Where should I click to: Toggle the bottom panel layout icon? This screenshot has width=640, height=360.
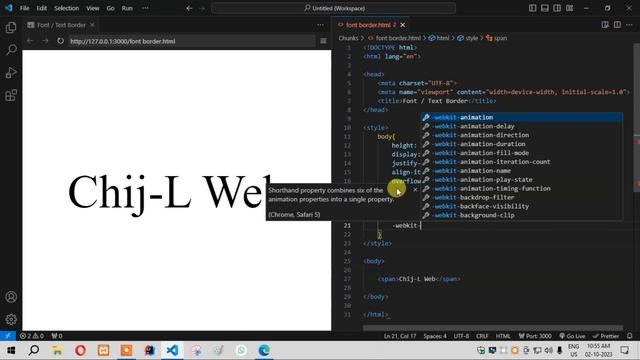[x=545, y=8]
